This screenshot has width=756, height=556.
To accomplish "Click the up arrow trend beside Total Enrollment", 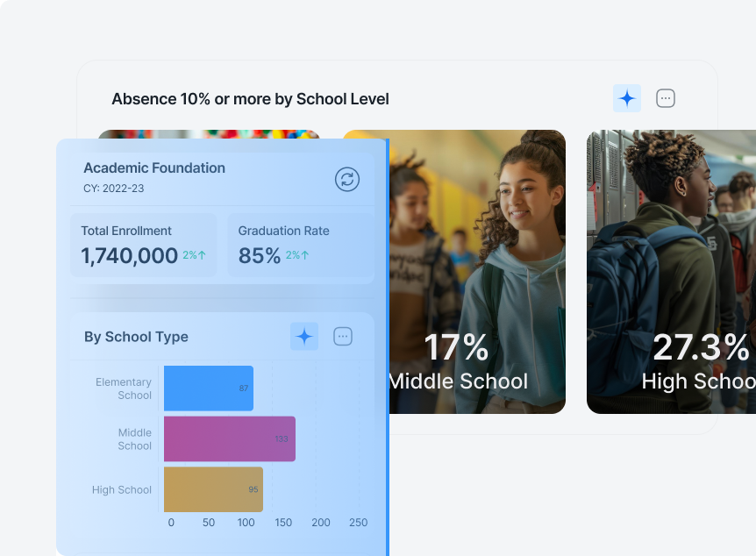I will [203, 255].
